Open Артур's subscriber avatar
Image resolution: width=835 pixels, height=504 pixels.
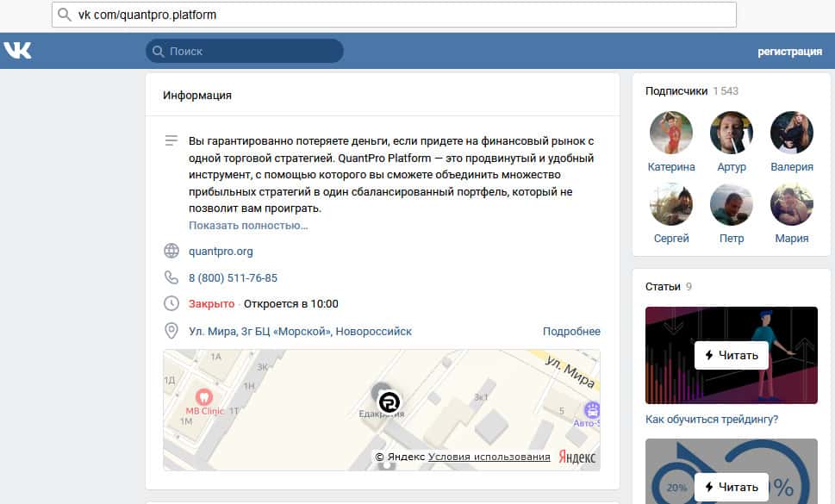point(731,133)
